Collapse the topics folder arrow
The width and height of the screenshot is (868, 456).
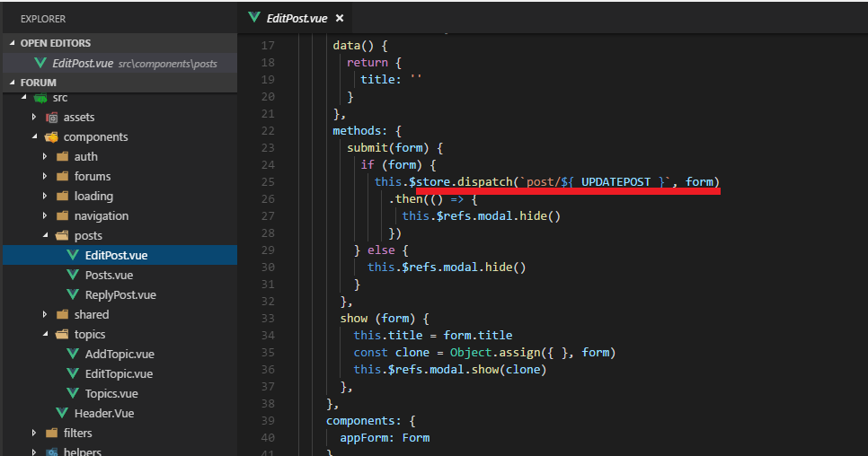(x=45, y=334)
